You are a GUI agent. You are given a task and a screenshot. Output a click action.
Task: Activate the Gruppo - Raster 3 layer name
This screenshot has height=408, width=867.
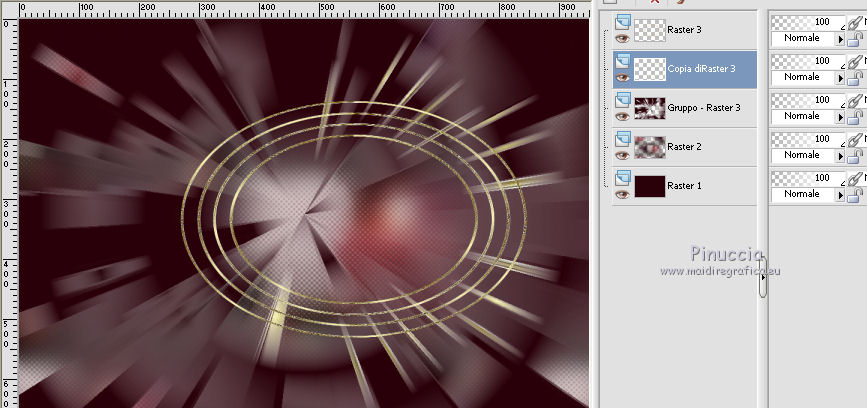(704, 108)
